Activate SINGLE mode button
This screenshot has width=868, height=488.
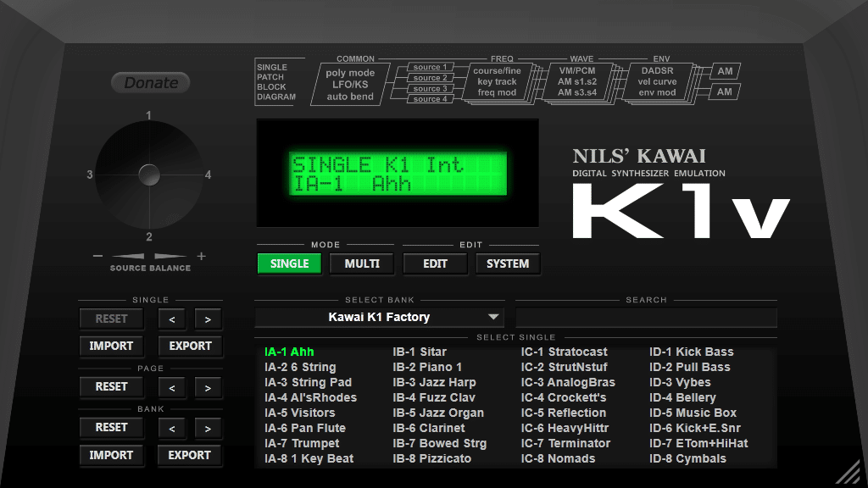pyautogui.click(x=290, y=264)
